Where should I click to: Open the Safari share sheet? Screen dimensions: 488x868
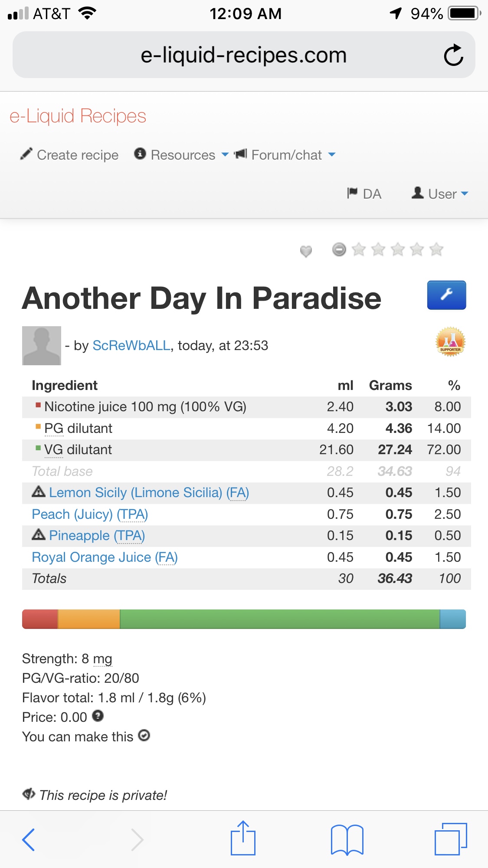(x=243, y=839)
